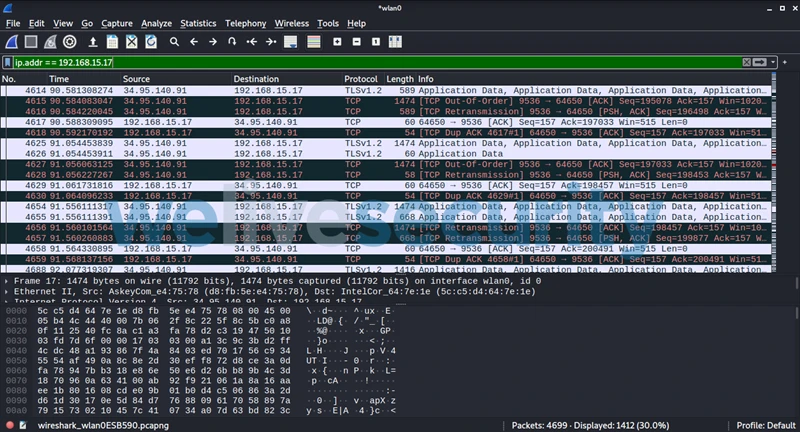Screen dimensions: 800x432
Task: Open capture file properties status icon
Action: (x=23, y=425)
